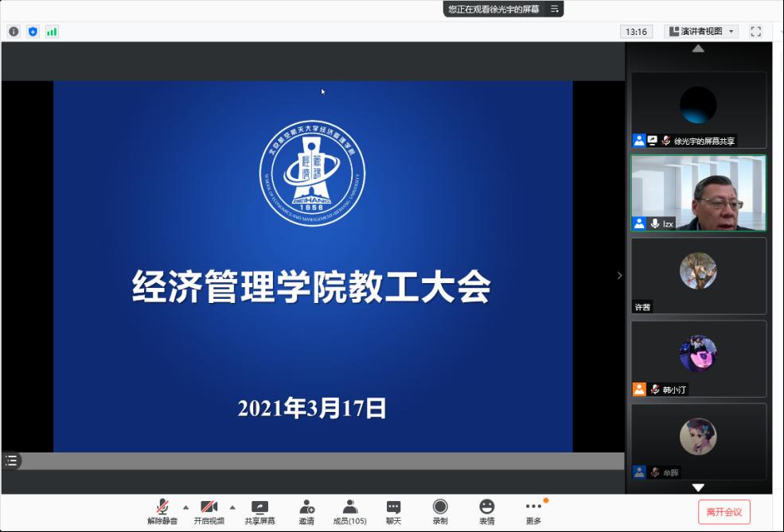Start recording the meeting
The image size is (784, 532).
pyautogui.click(x=439, y=512)
